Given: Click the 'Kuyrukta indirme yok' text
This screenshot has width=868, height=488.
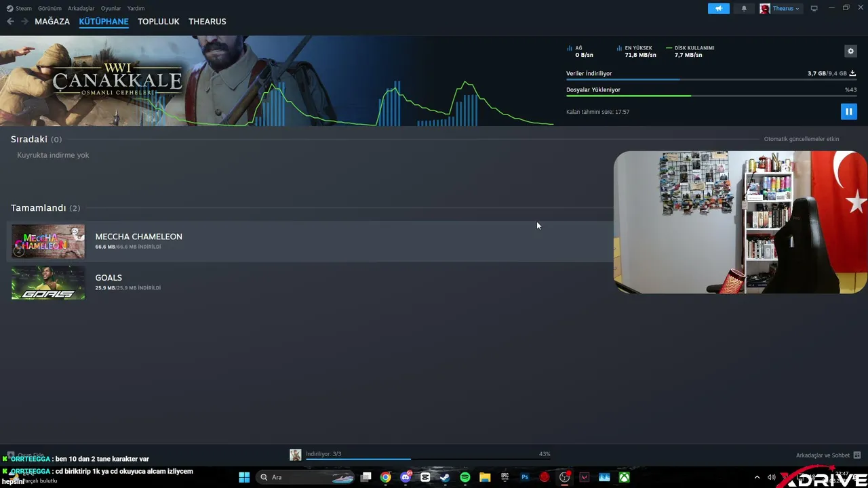Looking at the screenshot, I should (x=53, y=155).
